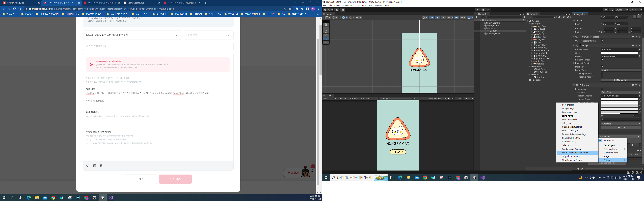Open Unity global search icon
The width and height of the screenshot is (644, 201).
tap(611, 10)
